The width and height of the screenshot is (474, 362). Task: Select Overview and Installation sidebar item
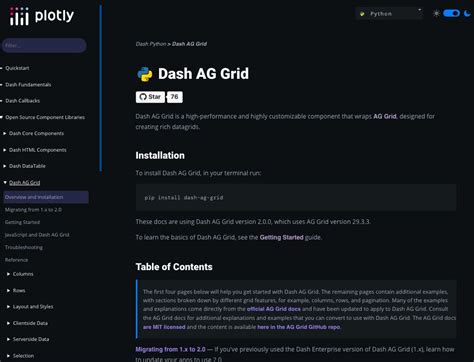[46, 197]
